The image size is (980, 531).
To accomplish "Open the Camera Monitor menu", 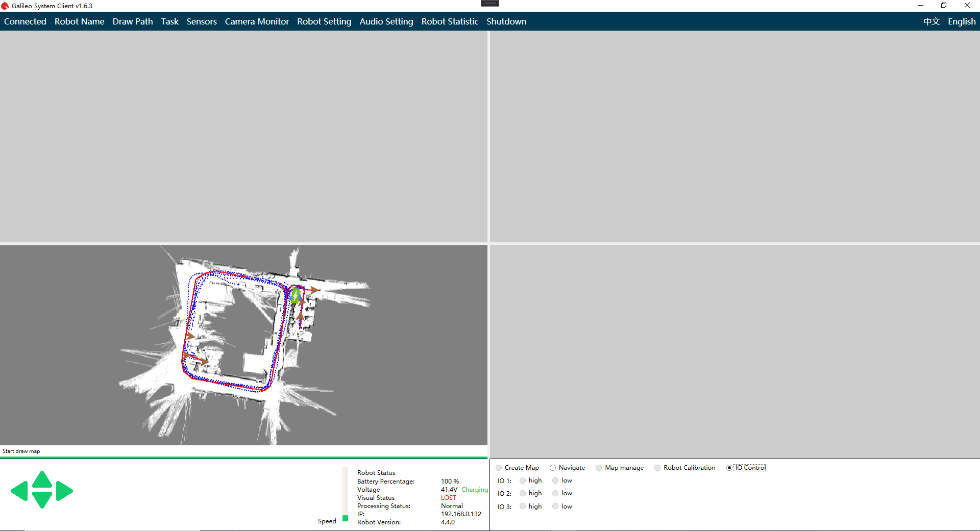I will [257, 21].
